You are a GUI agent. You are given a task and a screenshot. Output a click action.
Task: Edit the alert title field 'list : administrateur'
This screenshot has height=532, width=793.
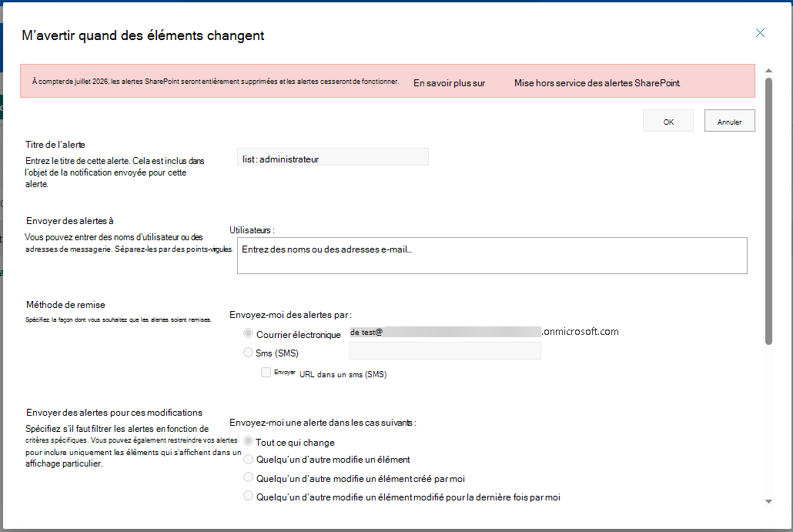click(x=333, y=157)
